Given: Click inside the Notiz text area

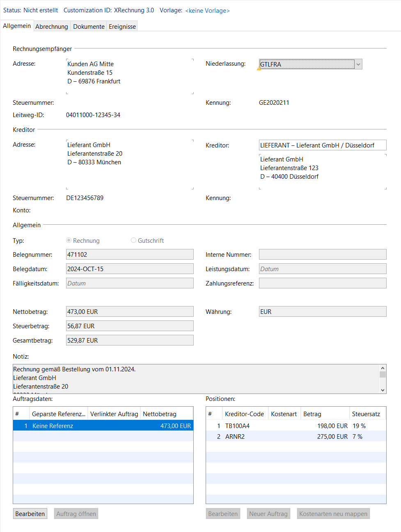Looking at the screenshot, I should click(196, 379).
